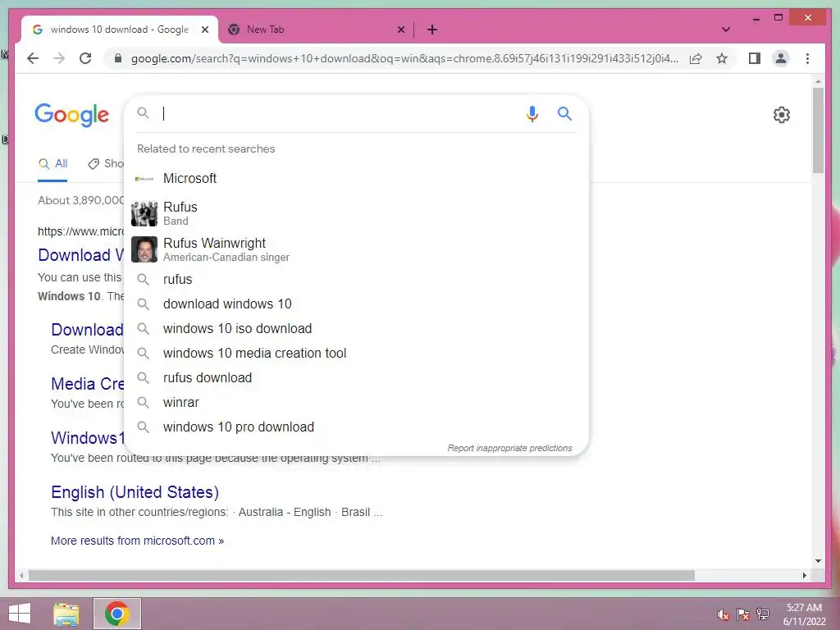Go back to the previous page
Image resolution: width=840 pixels, height=630 pixels.
coord(33,58)
